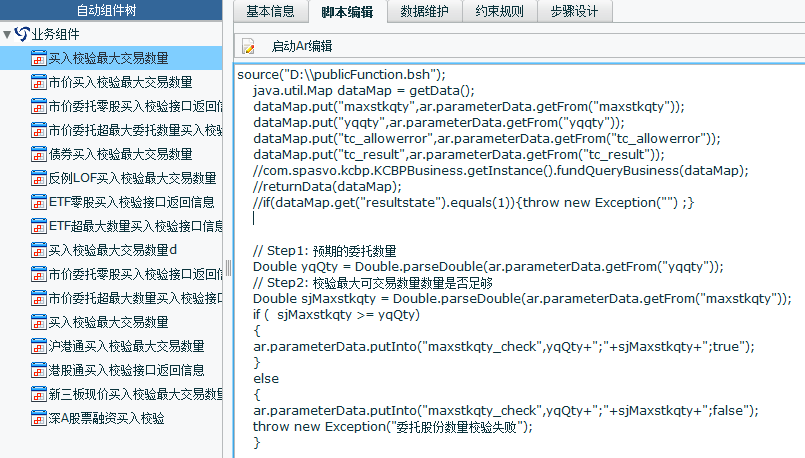The image size is (805, 458).
Task: Click icon of 买入校验最大交易数量d item
Action: (x=39, y=251)
